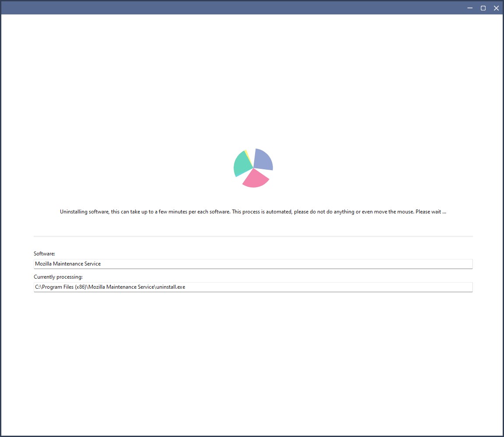The height and width of the screenshot is (437, 504).
Task: Click the 'Currently processing:' label
Action: click(x=58, y=276)
